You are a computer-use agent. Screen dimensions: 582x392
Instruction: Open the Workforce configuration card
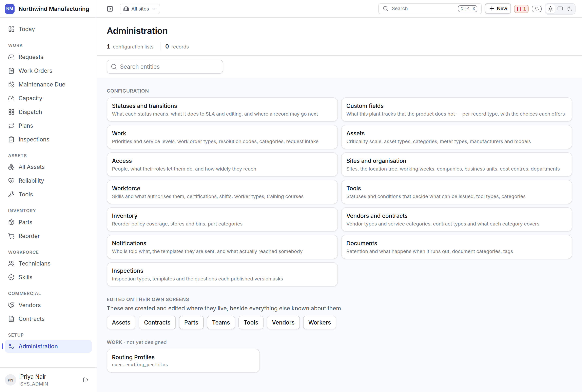222,192
